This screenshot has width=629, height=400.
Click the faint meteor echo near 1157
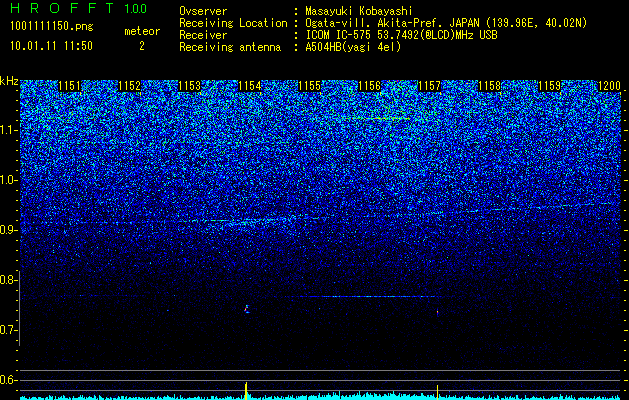point(437,312)
